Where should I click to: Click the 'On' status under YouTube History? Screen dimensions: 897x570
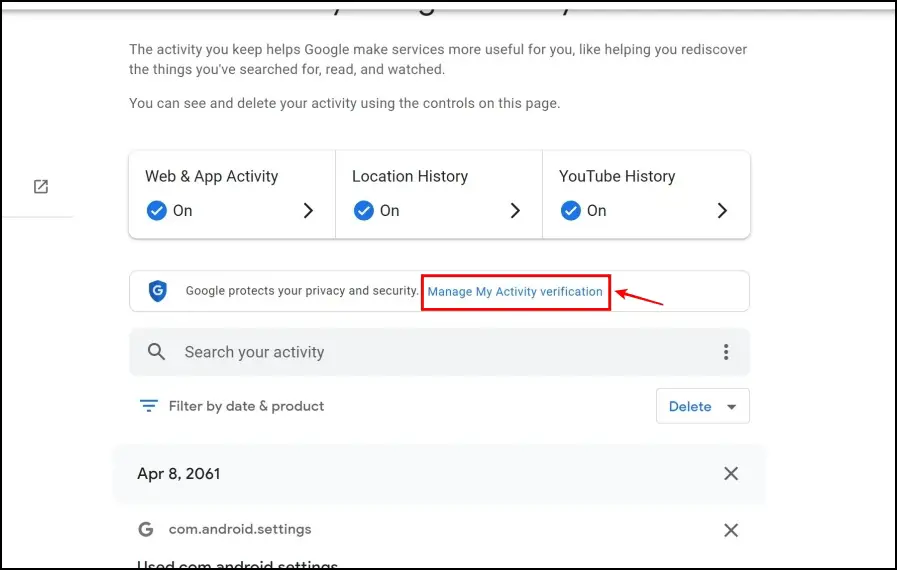(597, 211)
